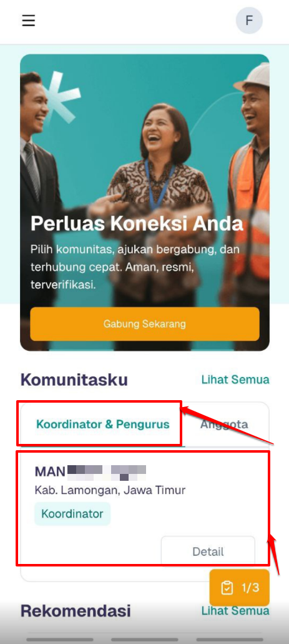Tap the Koordinator role badge
The width and height of the screenshot is (289, 644).
click(x=72, y=513)
